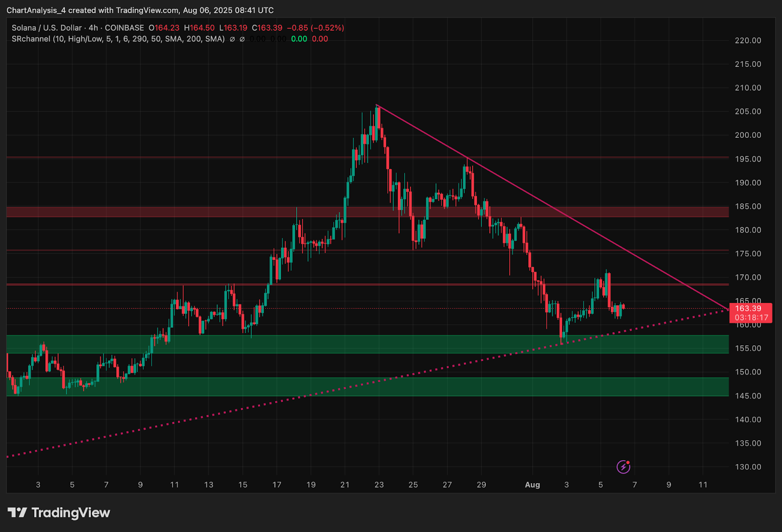
Task: Click the red 163.39 current price label
Action: click(x=748, y=309)
